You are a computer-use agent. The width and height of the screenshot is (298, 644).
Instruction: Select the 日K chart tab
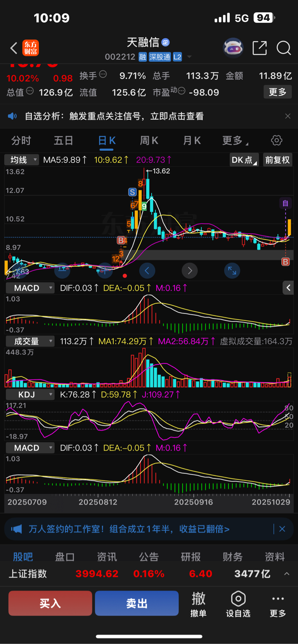coord(107,140)
